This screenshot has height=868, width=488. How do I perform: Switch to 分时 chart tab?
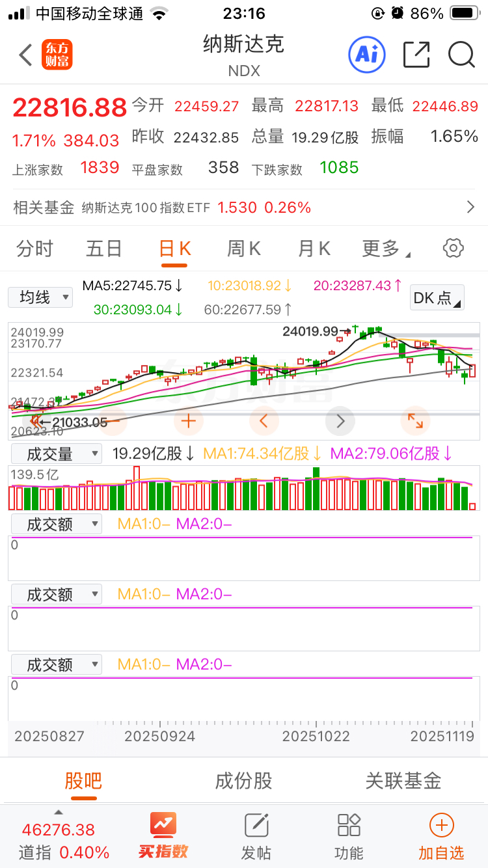35,248
